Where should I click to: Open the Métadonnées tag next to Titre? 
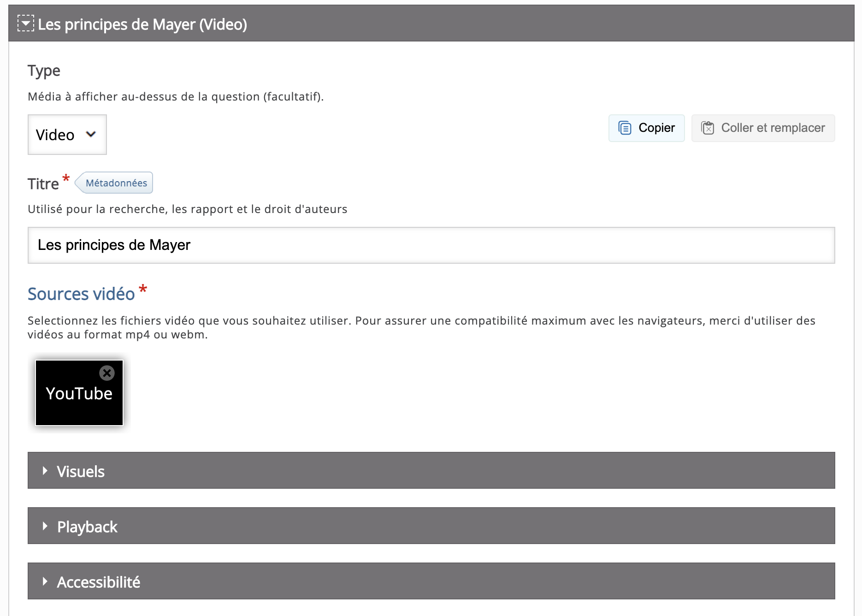[x=116, y=183]
